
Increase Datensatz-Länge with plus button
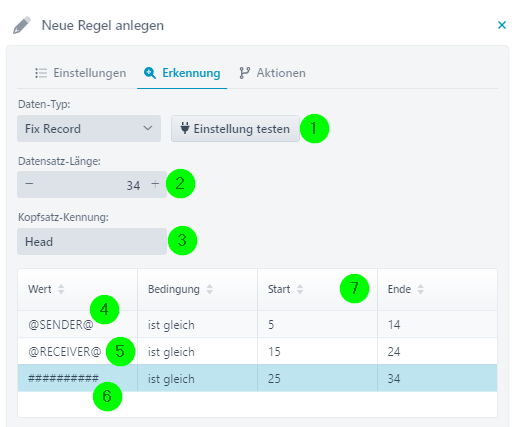pyautogui.click(x=155, y=184)
